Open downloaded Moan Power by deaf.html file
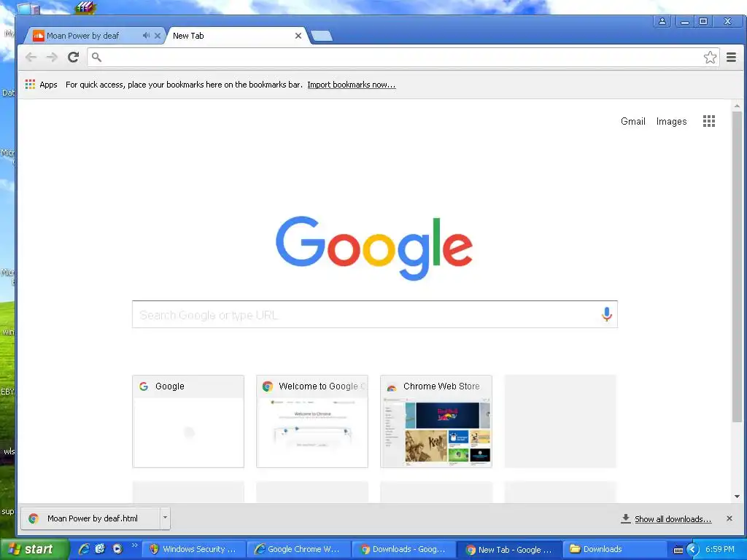 coord(90,518)
